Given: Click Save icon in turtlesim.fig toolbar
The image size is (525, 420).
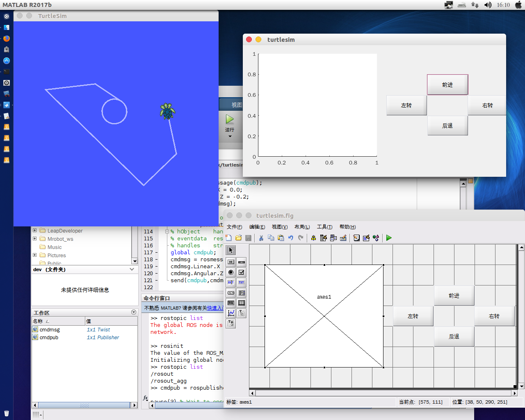Looking at the screenshot, I should pyautogui.click(x=248, y=238).
